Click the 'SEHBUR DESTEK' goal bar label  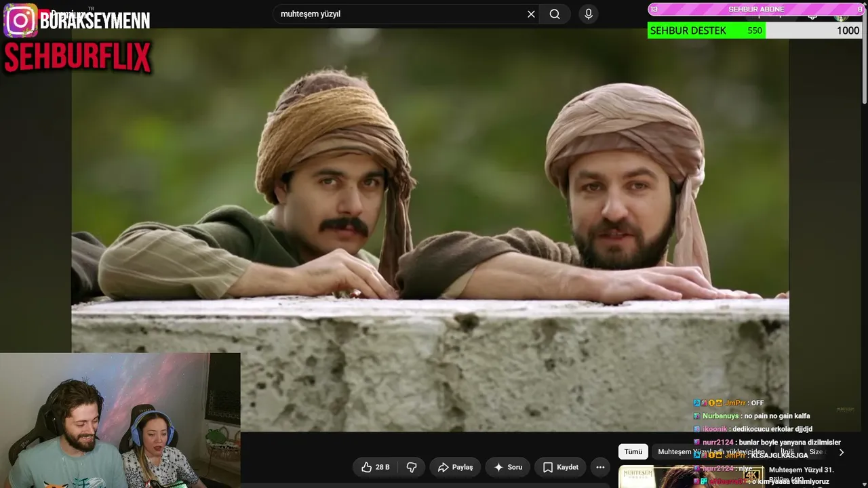688,30
